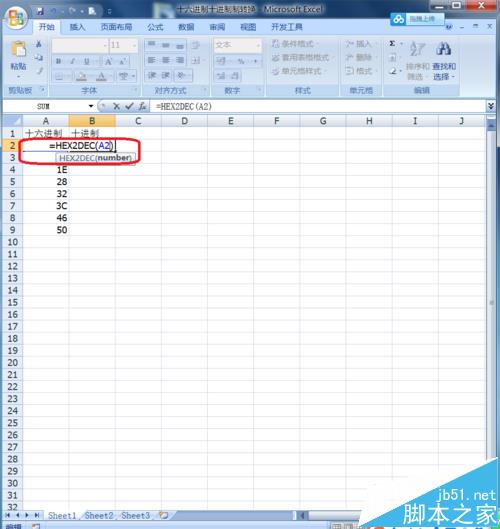500x529 pixels.
Task: Click the 开发工具 ribbon tab
Action: 287,27
